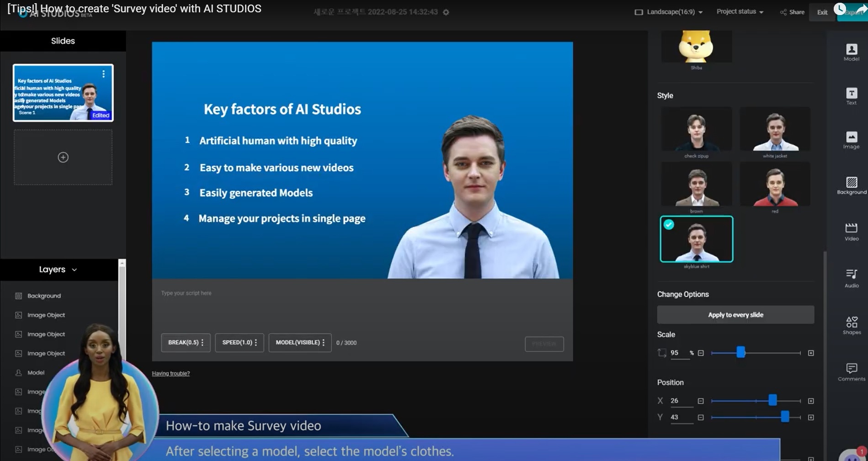Screen dimensions: 868x461
Task: Select the check zipup style
Action: click(696, 129)
